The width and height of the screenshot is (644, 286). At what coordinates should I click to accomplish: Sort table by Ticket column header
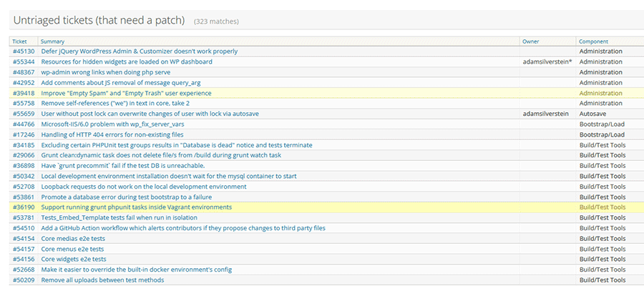pyautogui.click(x=19, y=41)
